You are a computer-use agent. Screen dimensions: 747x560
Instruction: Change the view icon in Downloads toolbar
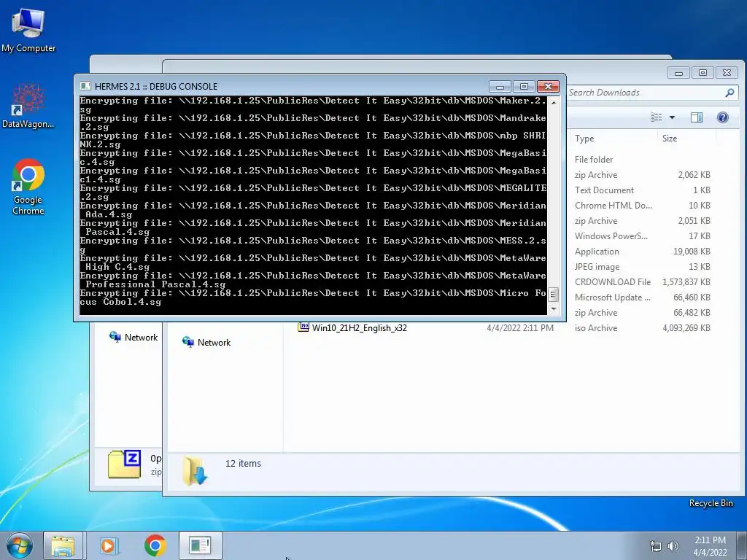click(x=657, y=117)
